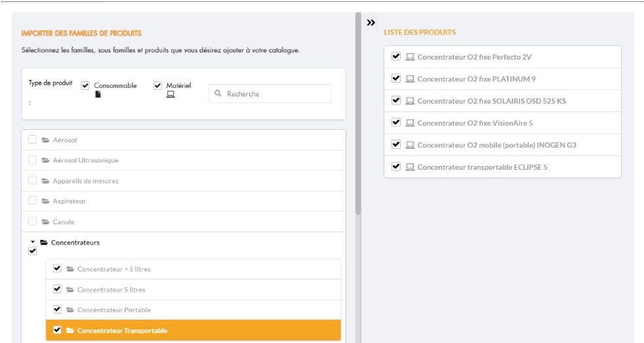Screen dimensions: 644x343
Task: Check the Canule family checkbox
Action: click(32, 222)
